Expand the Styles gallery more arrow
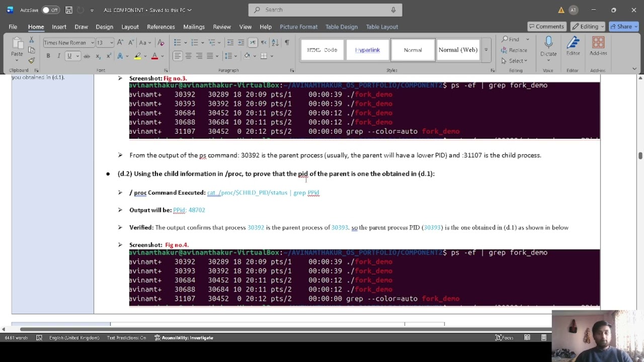This screenshot has width=644, height=362. (486, 50)
